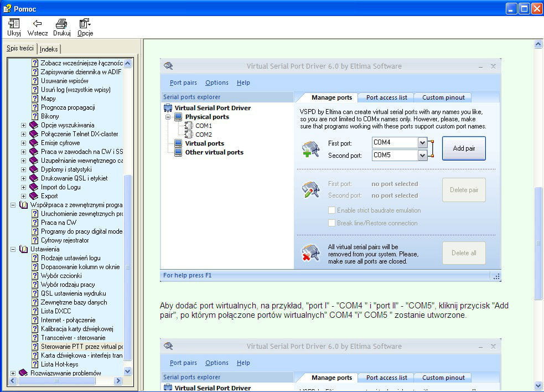Click the help page icon beside Mapy

(x=35, y=99)
